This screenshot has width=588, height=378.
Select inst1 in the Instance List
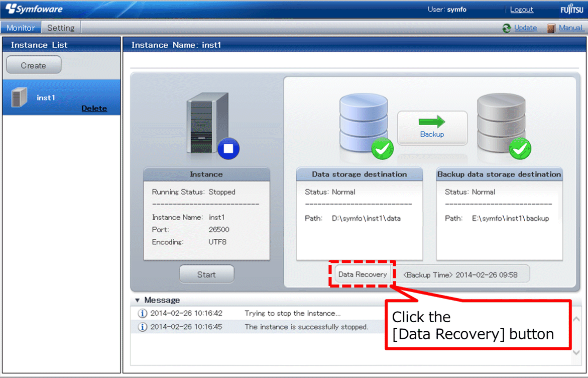pyautogui.click(x=61, y=97)
